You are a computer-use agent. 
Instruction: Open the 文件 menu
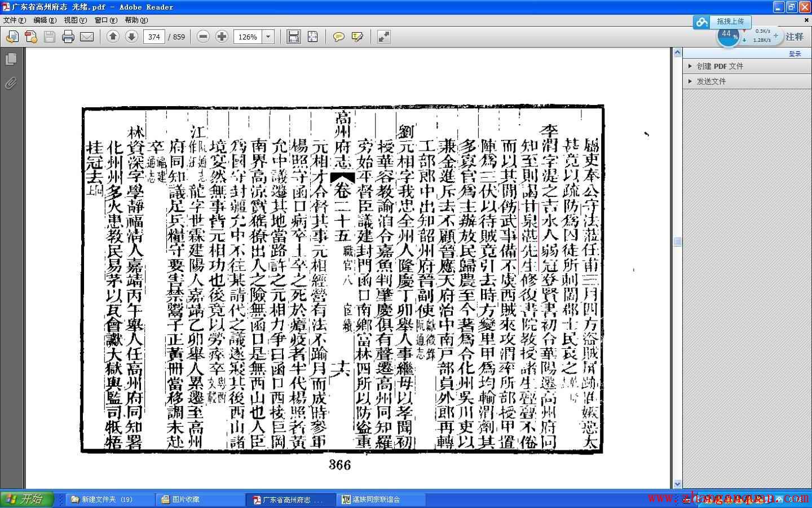pyautogui.click(x=15, y=20)
